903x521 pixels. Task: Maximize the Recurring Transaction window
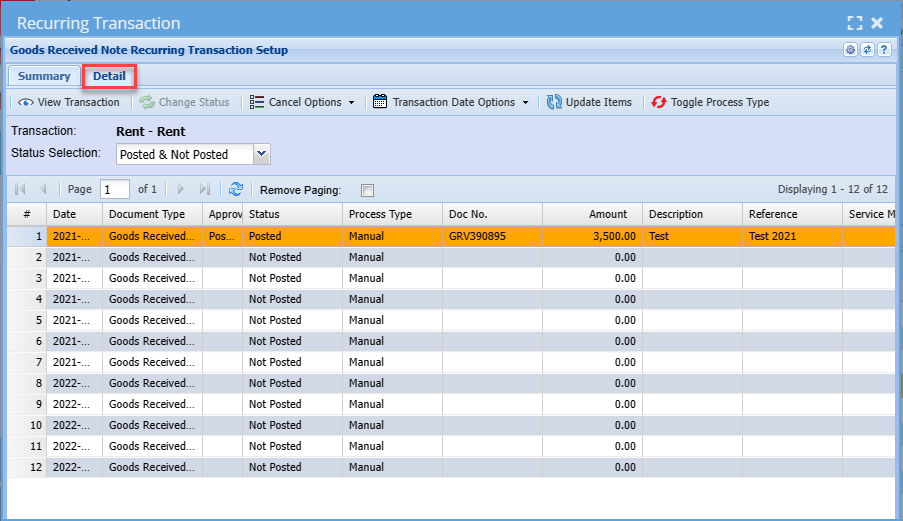click(854, 23)
